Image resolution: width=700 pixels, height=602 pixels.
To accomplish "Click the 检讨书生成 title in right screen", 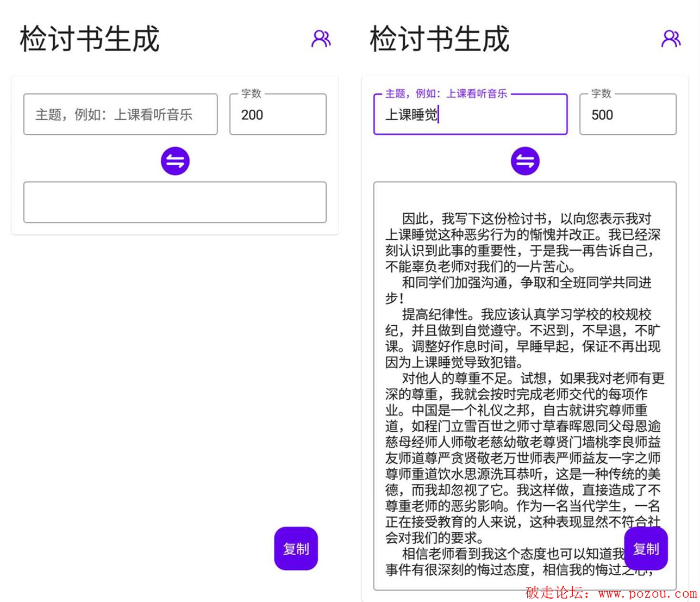I will 440,39.
